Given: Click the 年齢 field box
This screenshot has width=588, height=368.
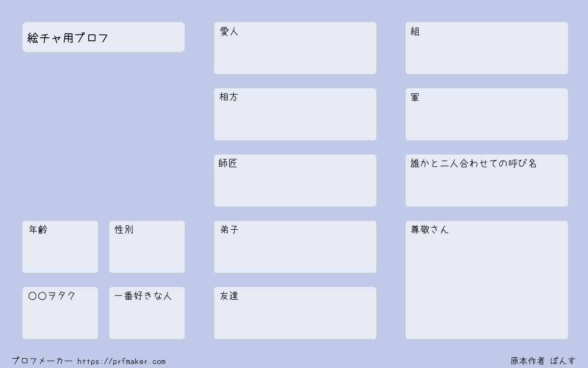Looking at the screenshot, I should coord(60,247).
